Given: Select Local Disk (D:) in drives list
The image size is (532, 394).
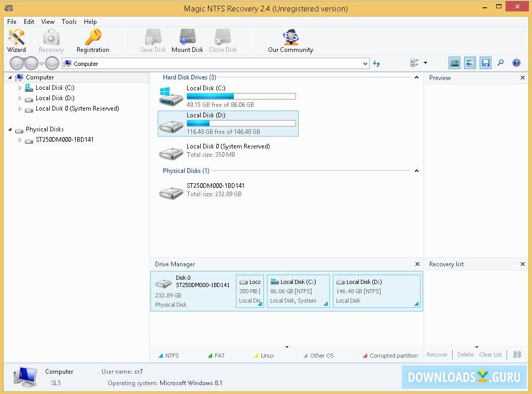Looking at the screenshot, I should point(228,124).
